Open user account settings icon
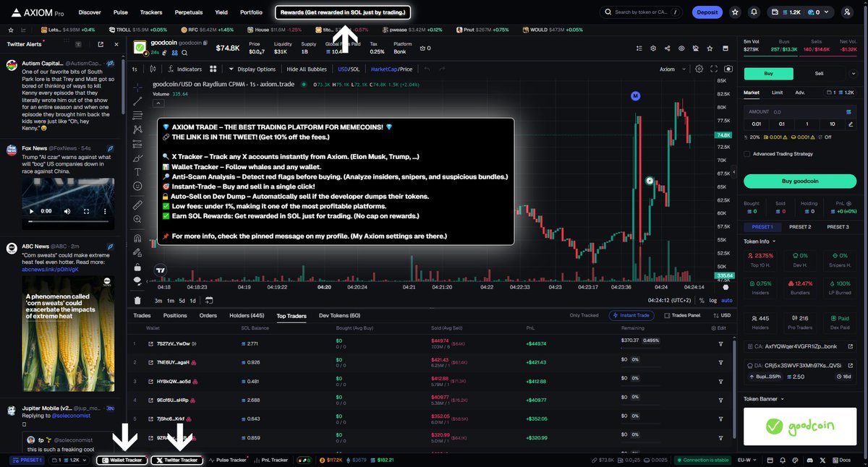 coord(847,12)
